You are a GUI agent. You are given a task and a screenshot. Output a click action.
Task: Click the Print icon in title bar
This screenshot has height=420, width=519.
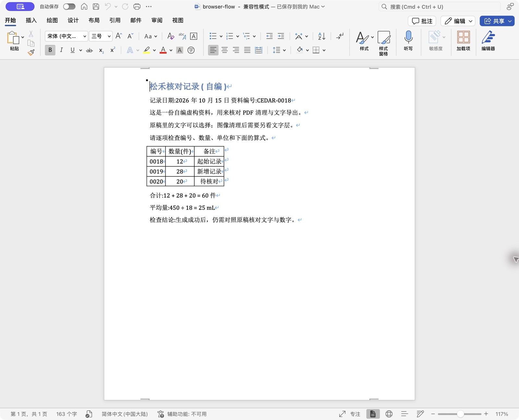(137, 6)
